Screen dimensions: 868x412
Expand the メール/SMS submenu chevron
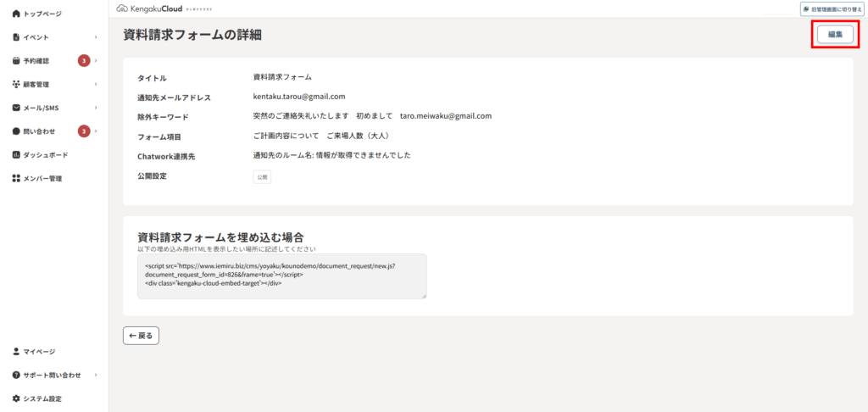[96, 108]
